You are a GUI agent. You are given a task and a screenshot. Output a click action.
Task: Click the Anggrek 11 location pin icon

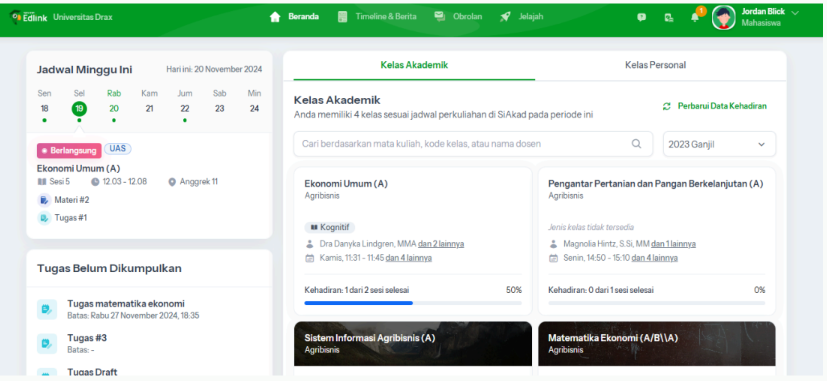point(171,182)
